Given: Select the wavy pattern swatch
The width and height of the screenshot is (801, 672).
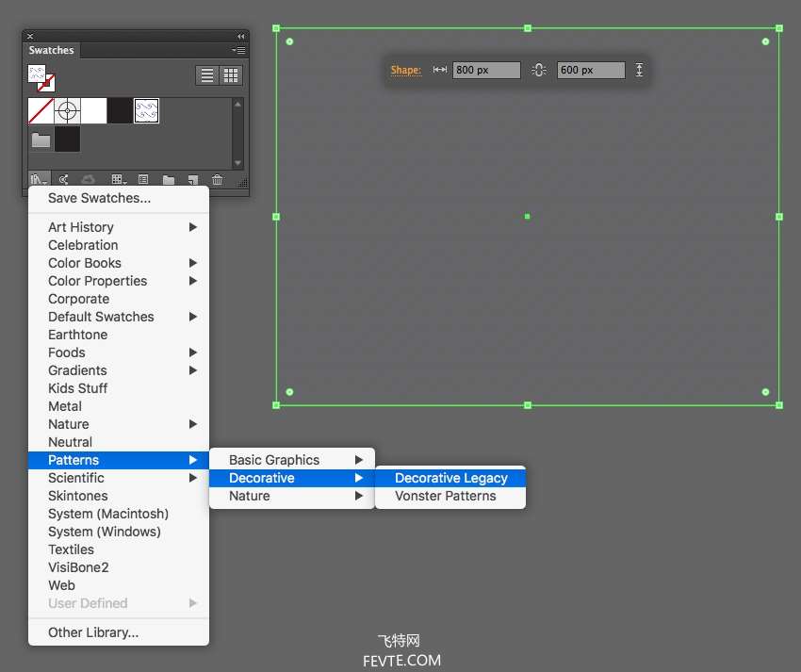Looking at the screenshot, I should (x=147, y=110).
